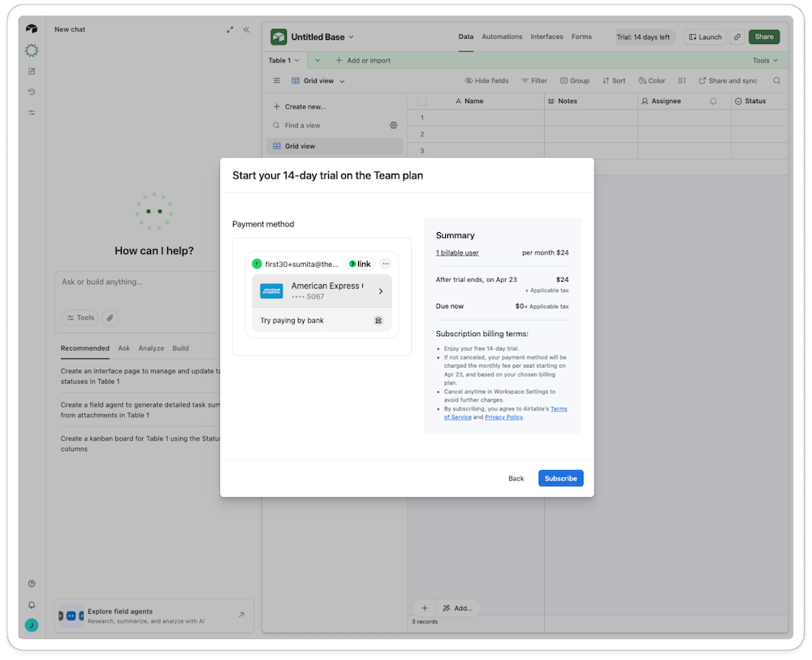Toggle the select-all records checkbox
812x660 pixels.
click(422, 101)
